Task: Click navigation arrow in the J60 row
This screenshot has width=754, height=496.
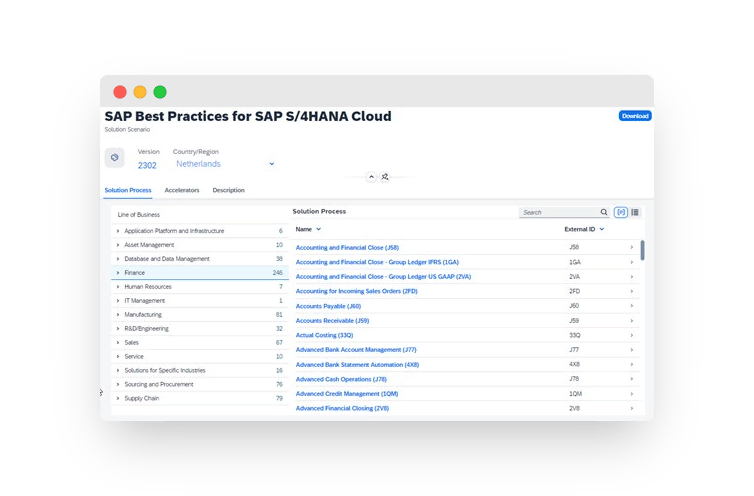Action: point(632,306)
